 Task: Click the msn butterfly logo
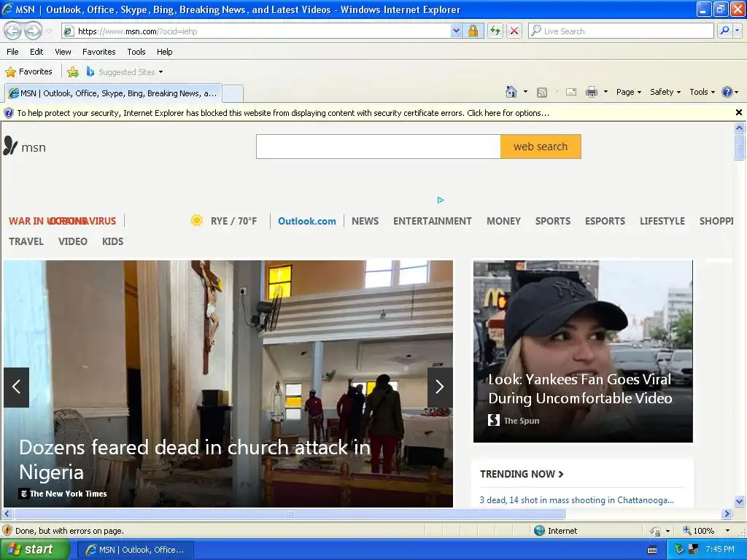pos(24,146)
